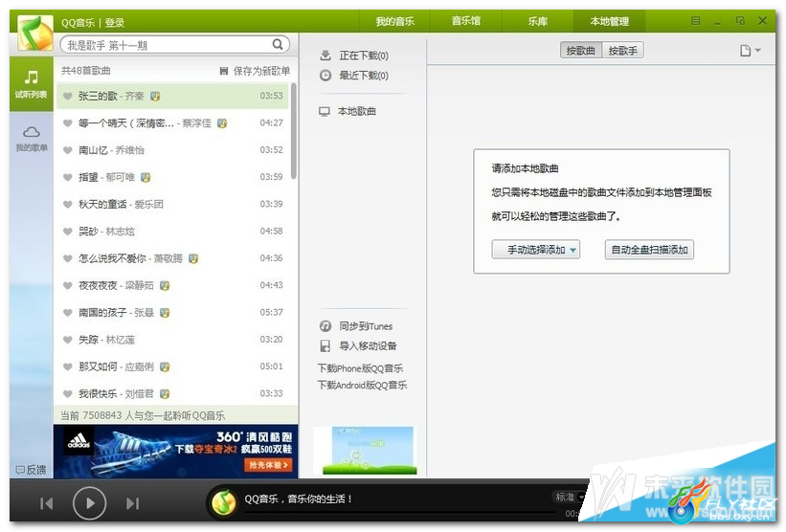Click the 正在下载 download arrow icon
This screenshot has width=786, height=532.
click(326, 55)
